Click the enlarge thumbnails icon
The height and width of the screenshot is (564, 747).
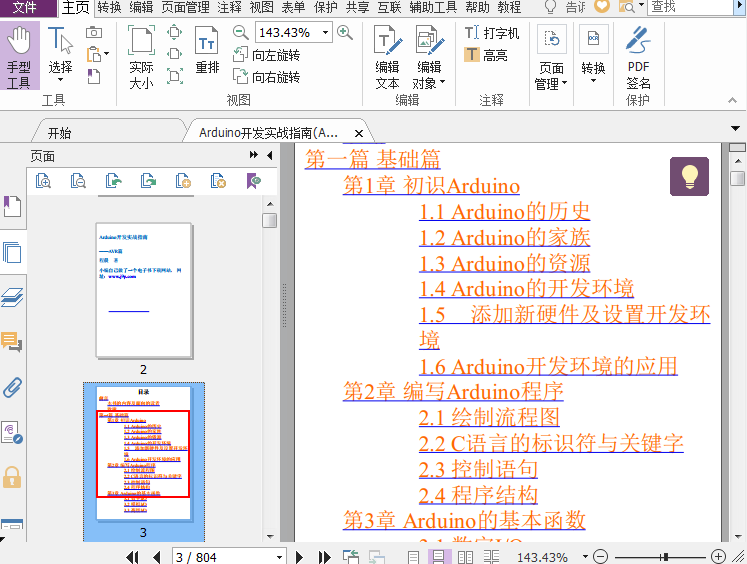tap(43, 181)
